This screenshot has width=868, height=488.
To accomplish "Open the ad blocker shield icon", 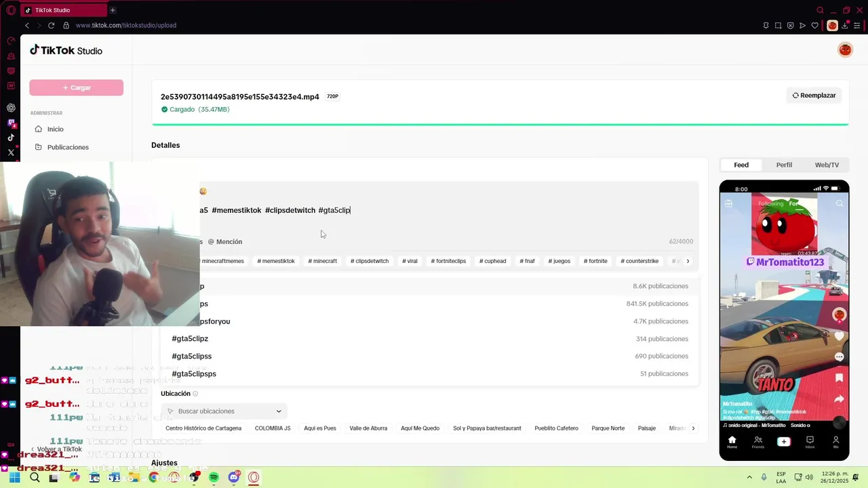I will (791, 25).
